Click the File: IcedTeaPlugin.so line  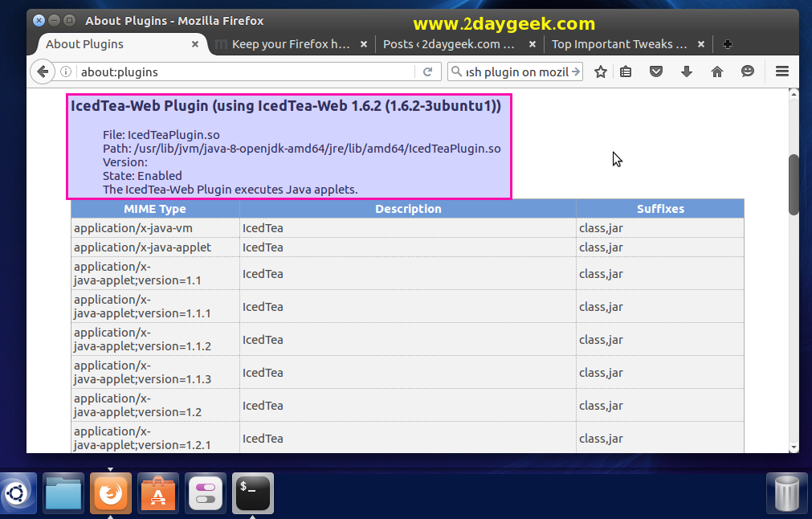click(161, 135)
